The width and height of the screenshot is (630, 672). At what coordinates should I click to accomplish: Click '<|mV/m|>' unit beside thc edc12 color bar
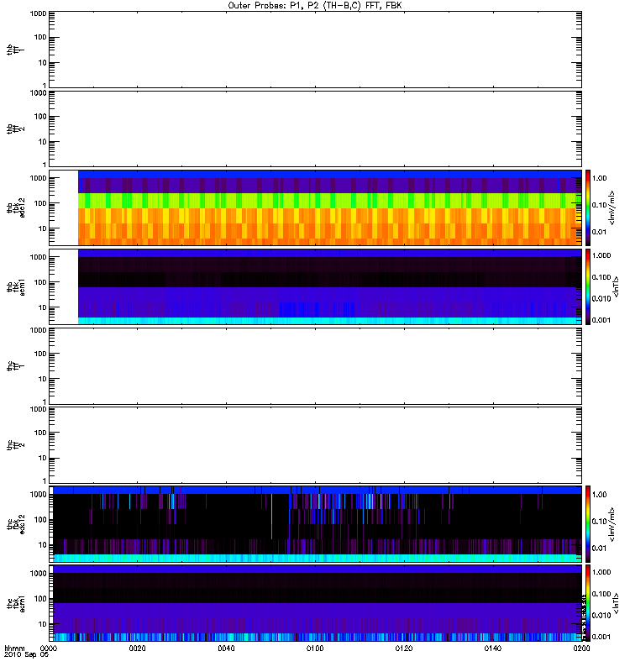(612, 524)
